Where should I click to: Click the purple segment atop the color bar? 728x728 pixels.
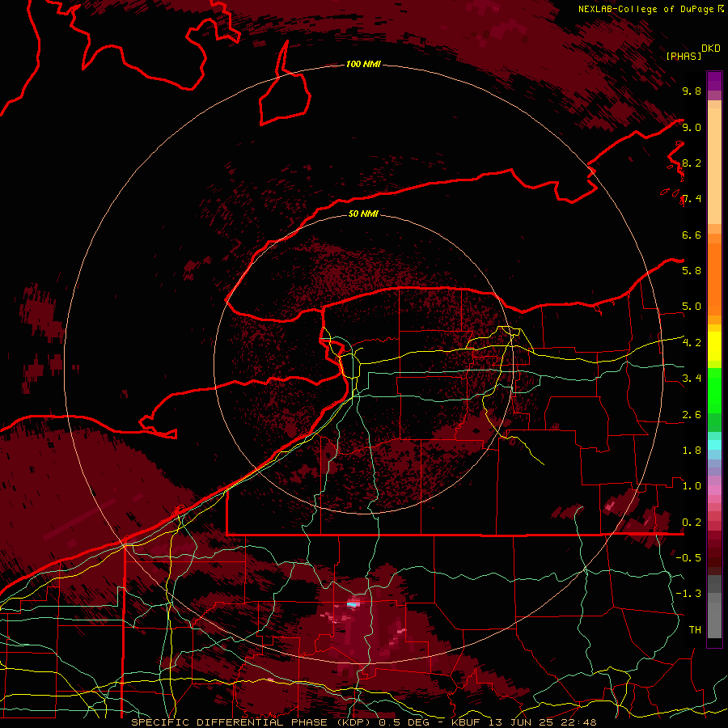[714, 81]
